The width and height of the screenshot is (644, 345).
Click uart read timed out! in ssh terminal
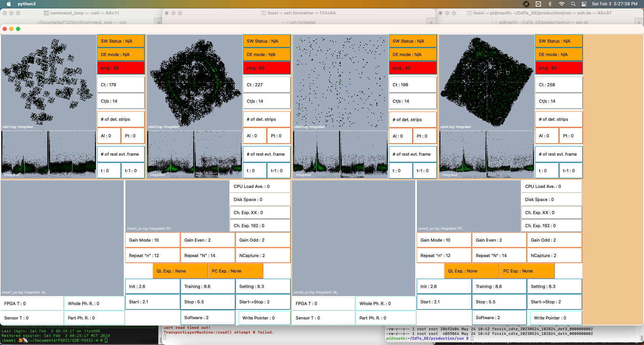coord(187,328)
